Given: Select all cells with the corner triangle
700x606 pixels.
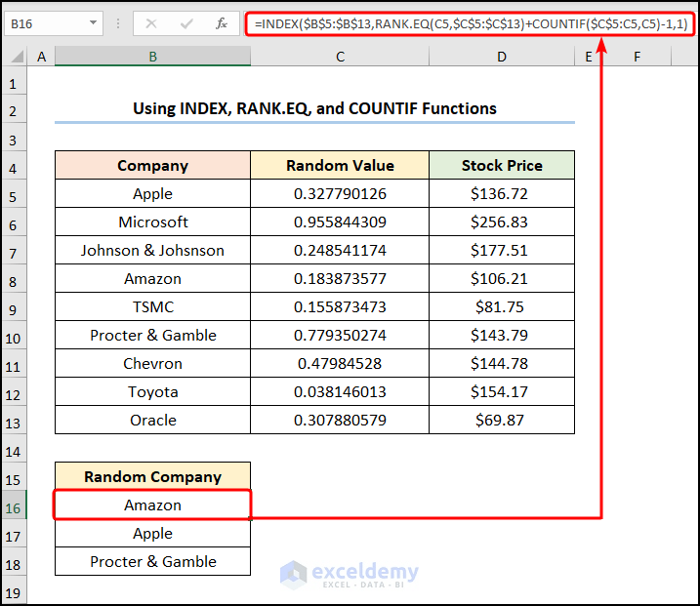Looking at the screenshot, I should click(18, 57).
